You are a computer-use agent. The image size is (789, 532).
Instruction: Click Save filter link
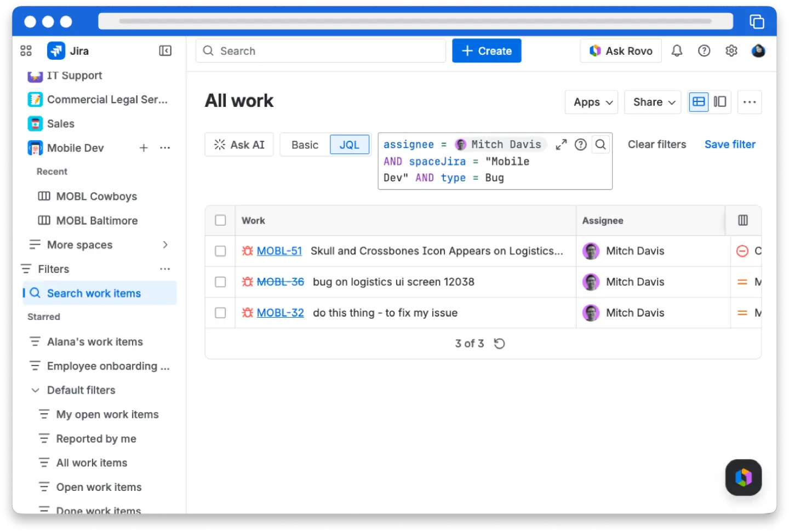(730, 145)
